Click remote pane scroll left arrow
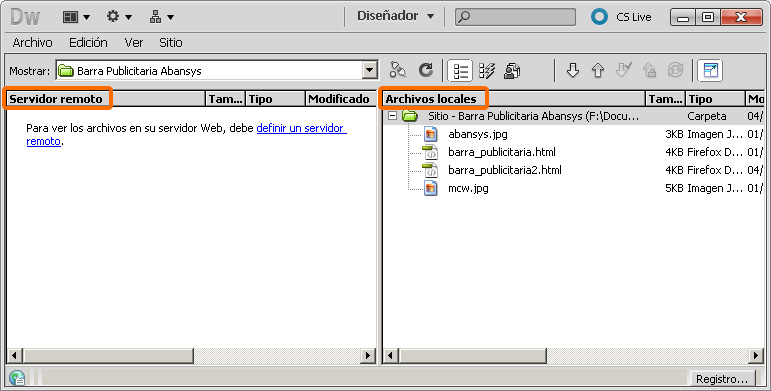This screenshot has height=391, width=771. click(14, 355)
